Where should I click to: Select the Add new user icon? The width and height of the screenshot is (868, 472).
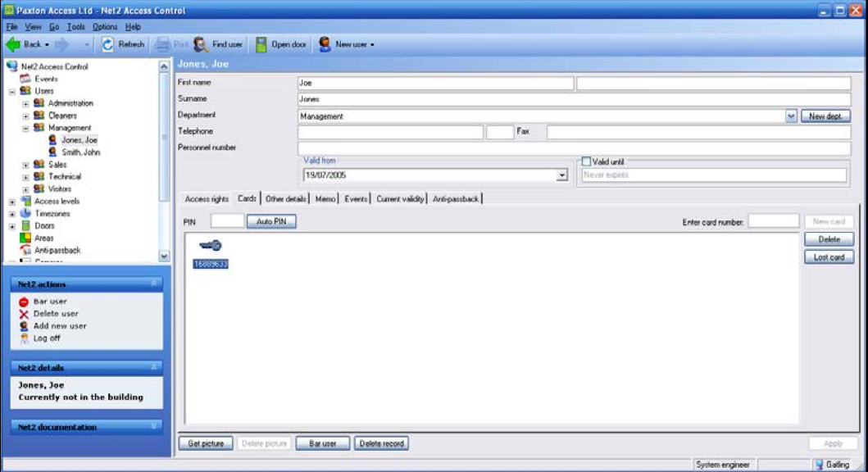pyautogui.click(x=23, y=324)
